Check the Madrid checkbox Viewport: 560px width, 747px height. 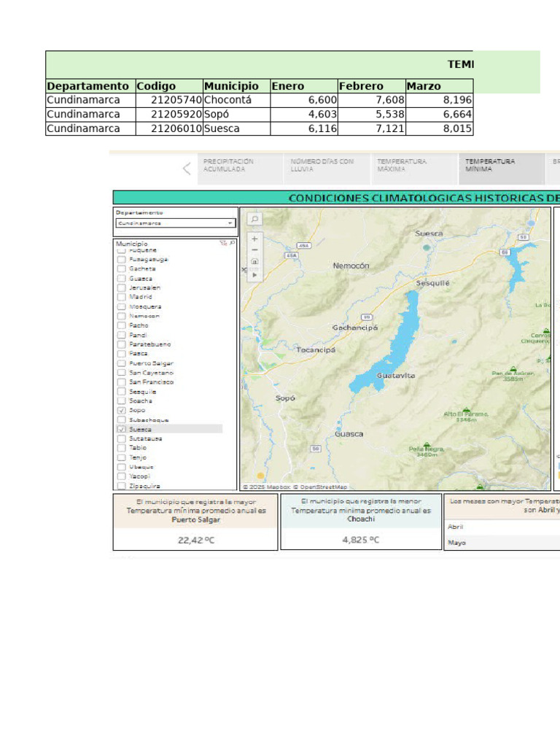coord(122,297)
